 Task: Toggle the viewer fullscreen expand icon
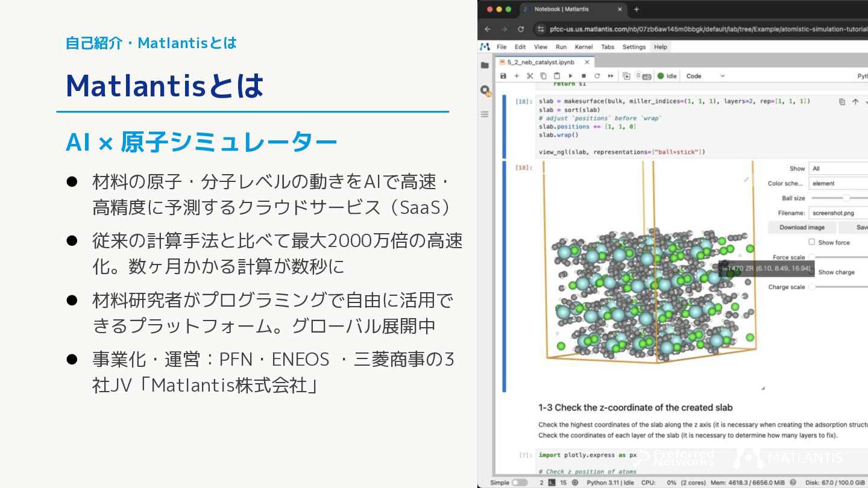(x=746, y=180)
